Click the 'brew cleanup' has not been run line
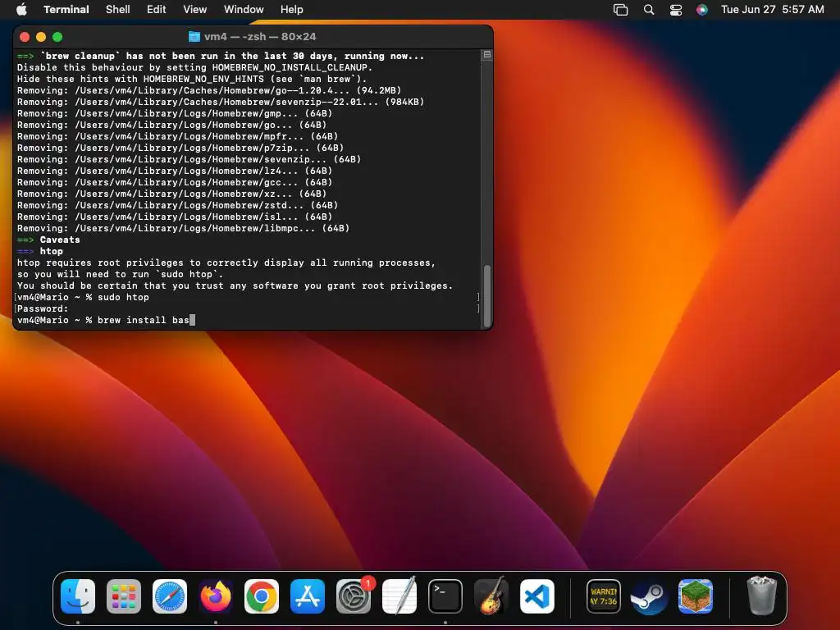 point(220,56)
